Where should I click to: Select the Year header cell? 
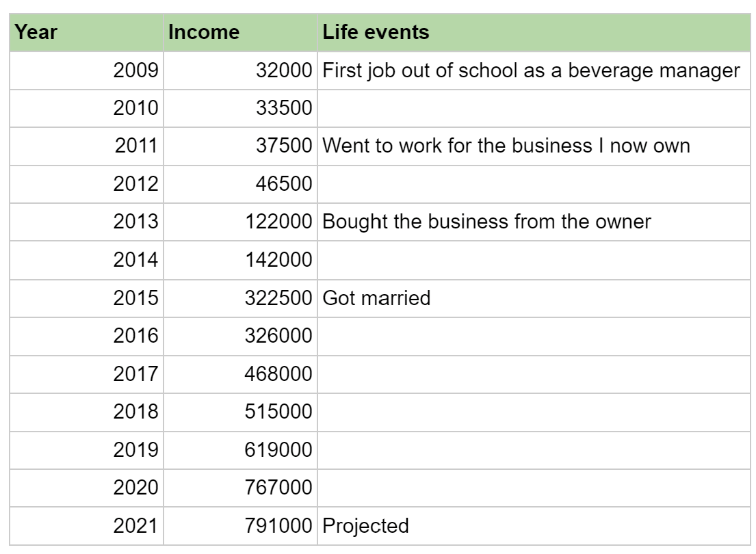click(x=86, y=32)
